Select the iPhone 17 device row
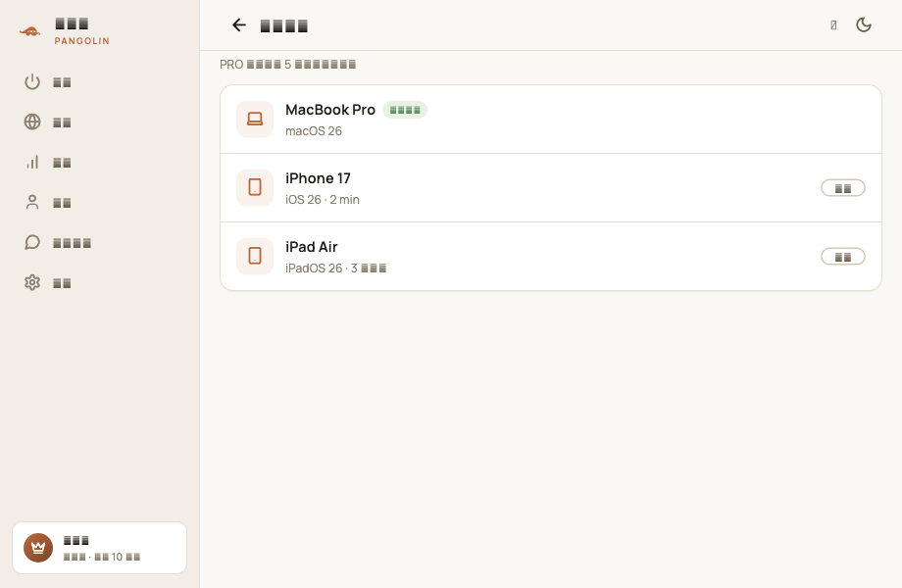This screenshot has height=588, width=902. click(x=551, y=188)
